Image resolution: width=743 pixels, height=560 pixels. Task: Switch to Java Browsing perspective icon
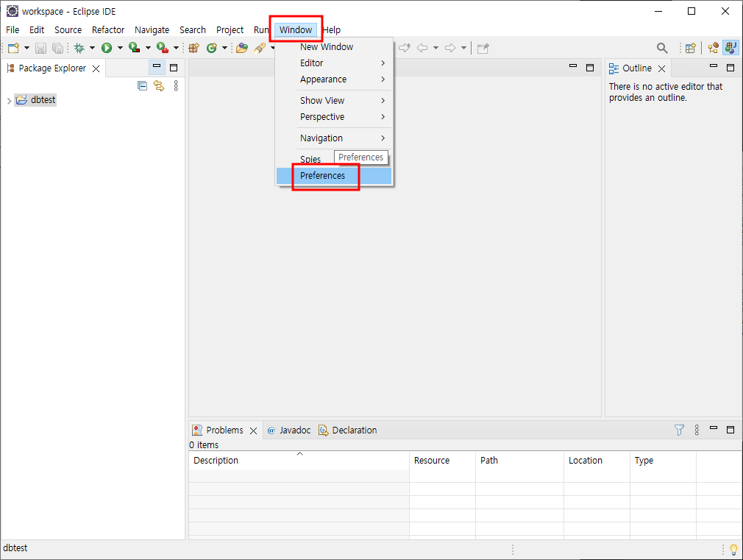point(713,48)
